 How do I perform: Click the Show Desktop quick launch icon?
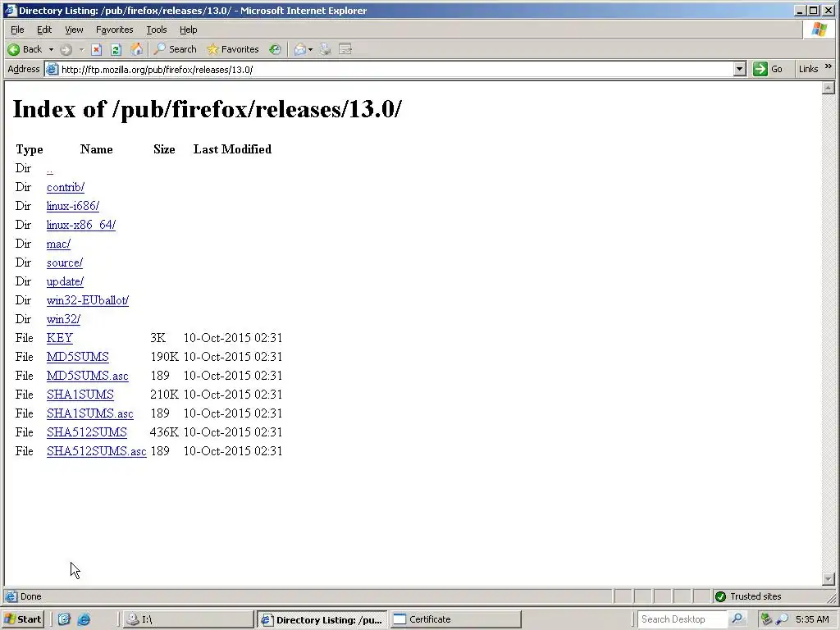click(x=64, y=619)
